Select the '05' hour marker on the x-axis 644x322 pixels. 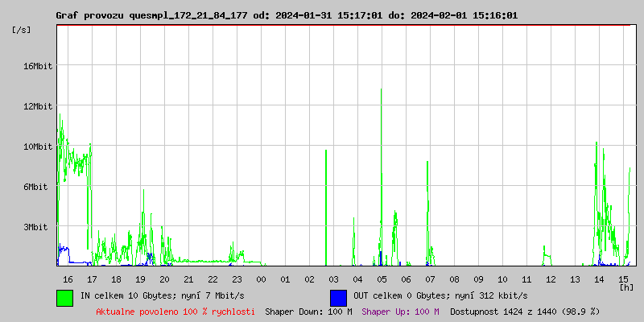point(382,279)
